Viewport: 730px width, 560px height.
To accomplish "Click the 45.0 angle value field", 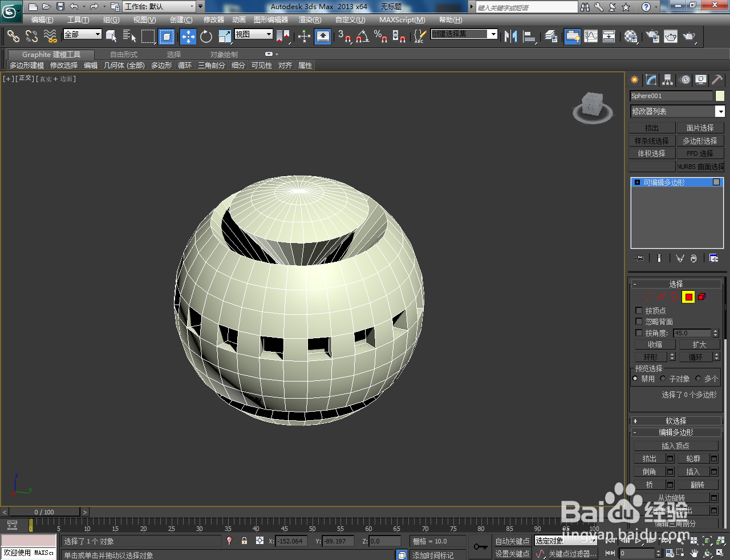I will 693,332.
